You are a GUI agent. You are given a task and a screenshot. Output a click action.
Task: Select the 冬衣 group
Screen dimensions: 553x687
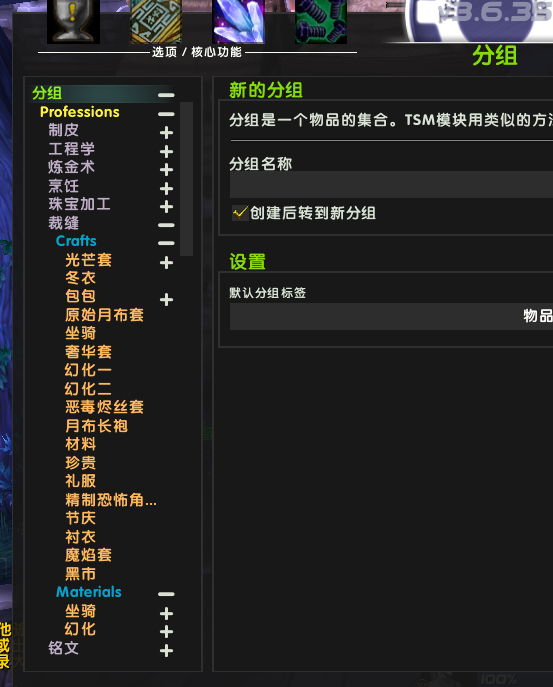[80, 278]
